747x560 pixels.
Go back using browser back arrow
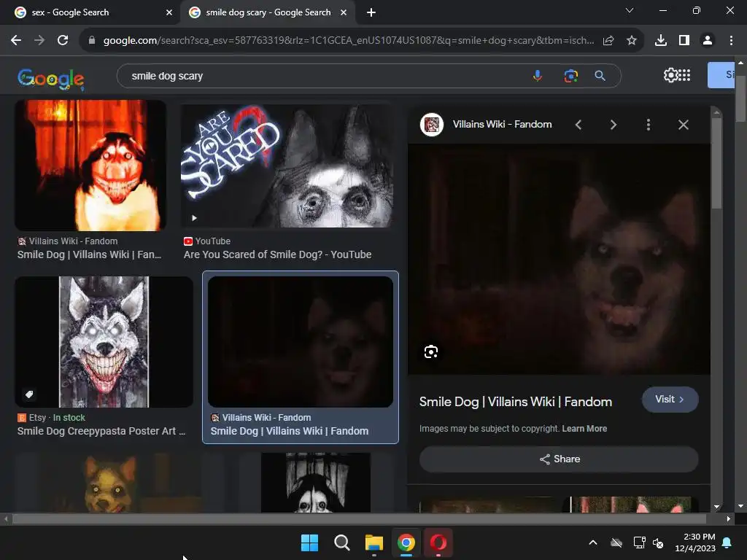pos(16,41)
